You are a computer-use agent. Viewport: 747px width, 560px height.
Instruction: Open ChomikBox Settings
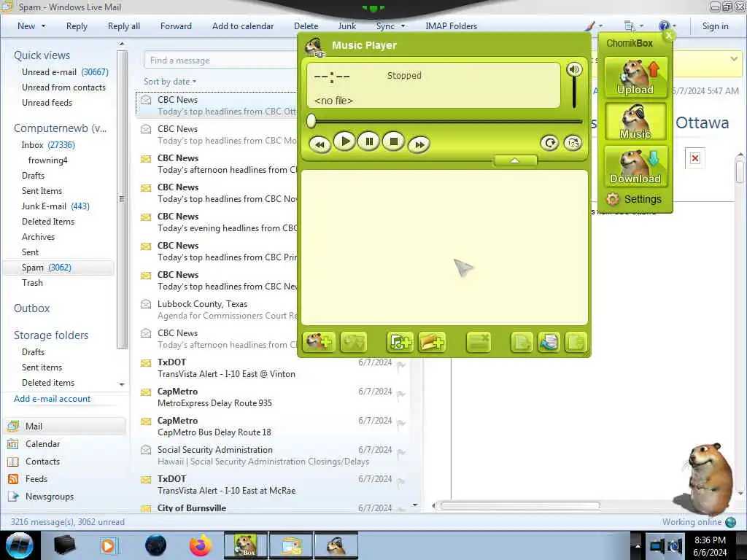(x=634, y=199)
